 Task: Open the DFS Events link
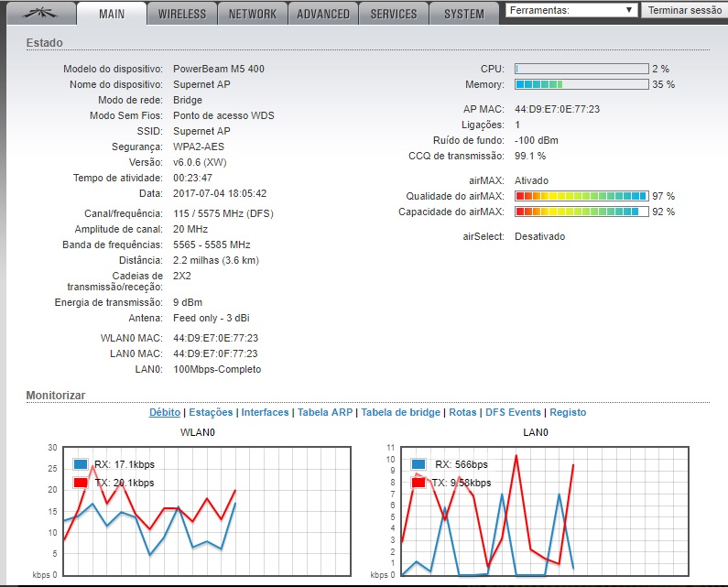pyautogui.click(x=513, y=413)
